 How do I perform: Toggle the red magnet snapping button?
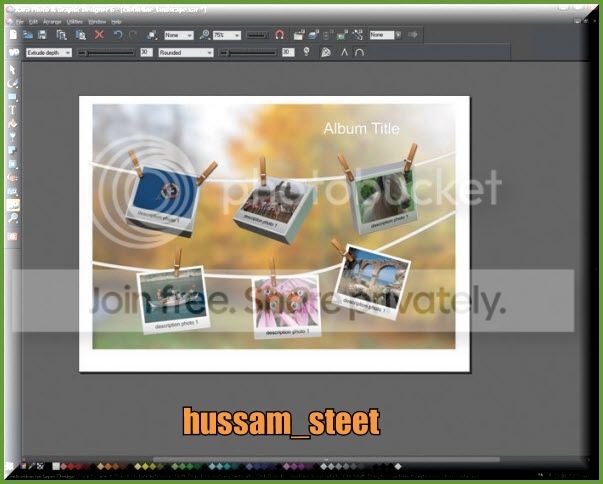coord(280,34)
